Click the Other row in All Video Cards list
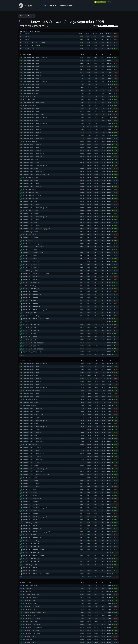 coord(69,355)
